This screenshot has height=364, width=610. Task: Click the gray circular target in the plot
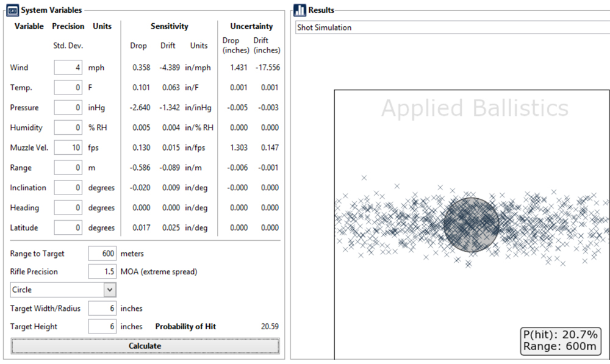[x=471, y=225]
